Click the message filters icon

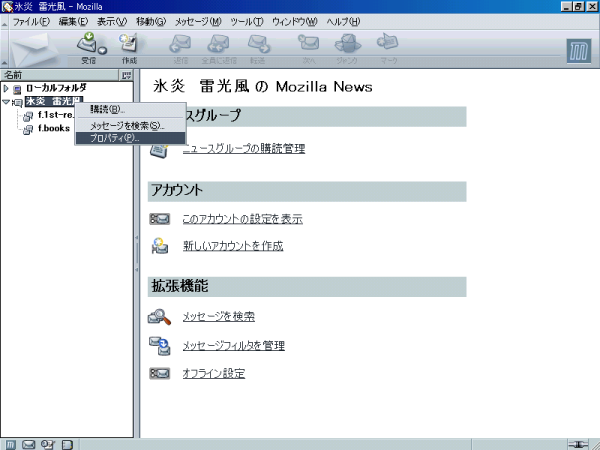pyautogui.click(x=160, y=346)
